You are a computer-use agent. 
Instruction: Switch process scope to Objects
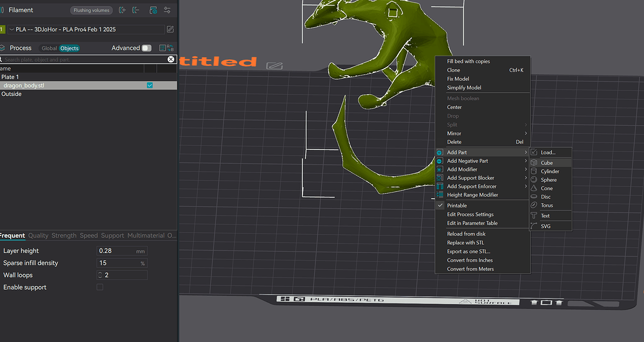(70, 48)
